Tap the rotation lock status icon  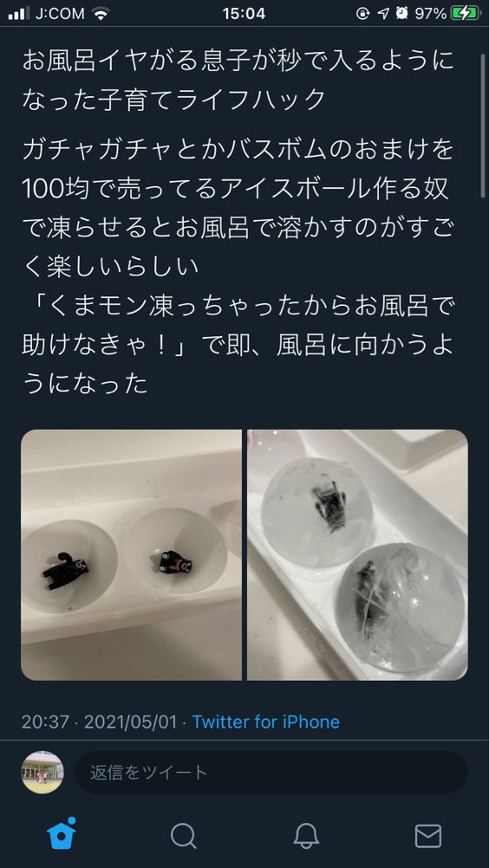(362, 14)
